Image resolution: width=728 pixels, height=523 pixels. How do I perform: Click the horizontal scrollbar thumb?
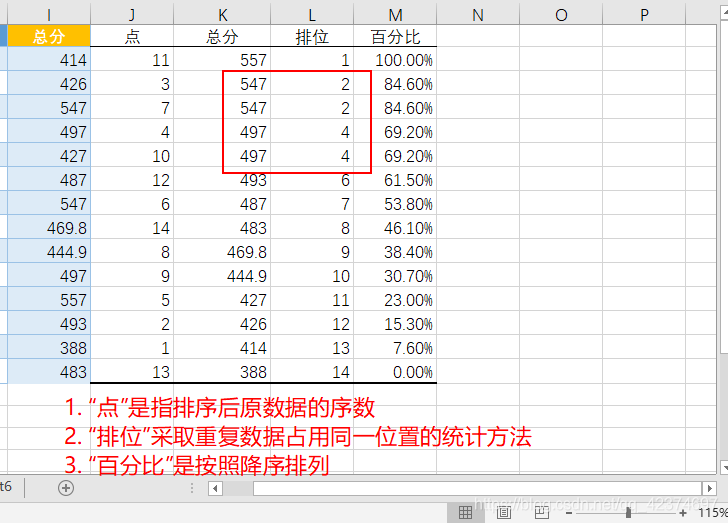click(x=477, y=488)
